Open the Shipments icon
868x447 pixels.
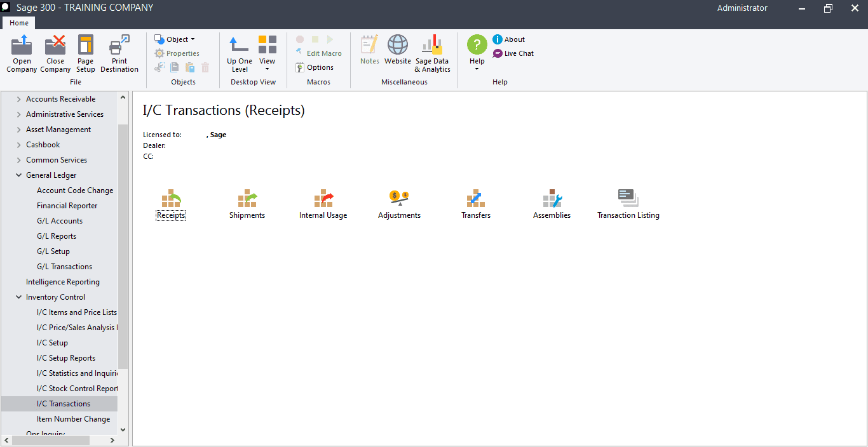point(247,204)
